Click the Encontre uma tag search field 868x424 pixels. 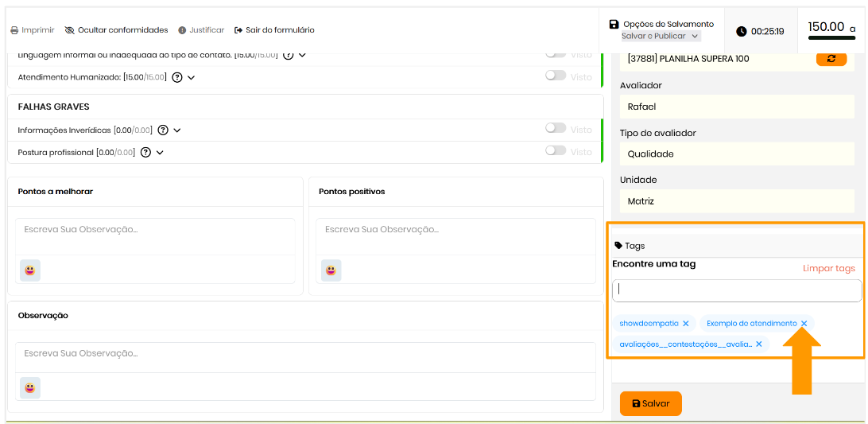(736, 290)
